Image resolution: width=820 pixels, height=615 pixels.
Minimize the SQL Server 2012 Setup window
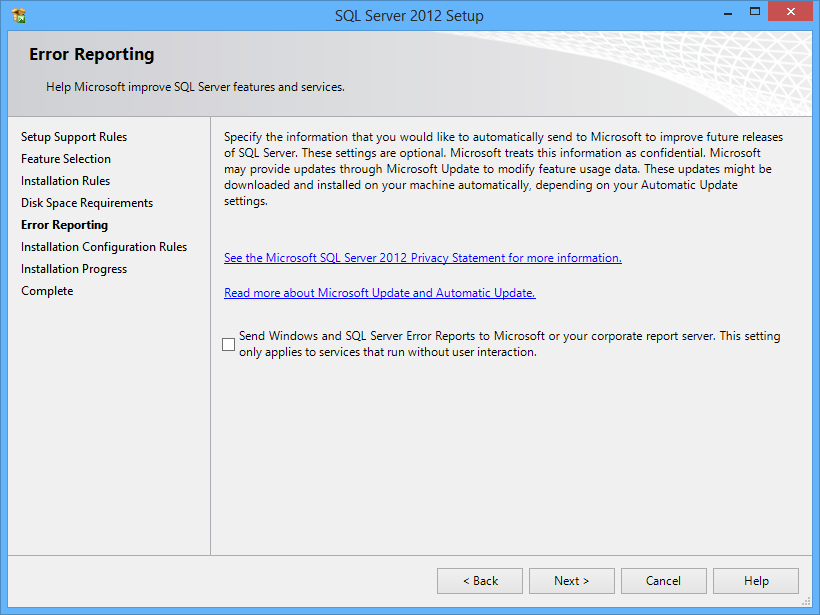coord(727,13)
